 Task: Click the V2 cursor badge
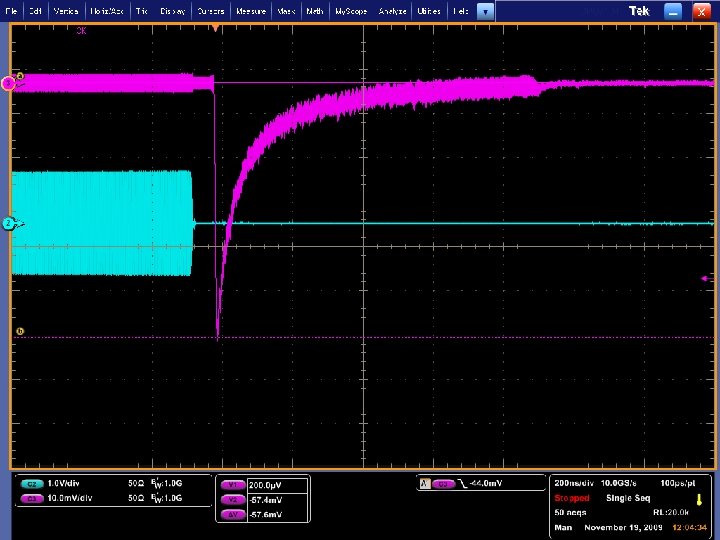click(x=233, y=500)
